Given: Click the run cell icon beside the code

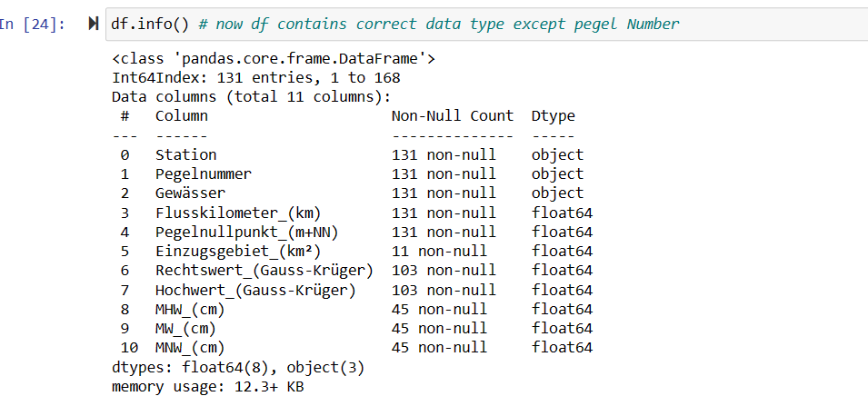Looking at the screenshot, I should pyautogui.click(x=92, y=24).
